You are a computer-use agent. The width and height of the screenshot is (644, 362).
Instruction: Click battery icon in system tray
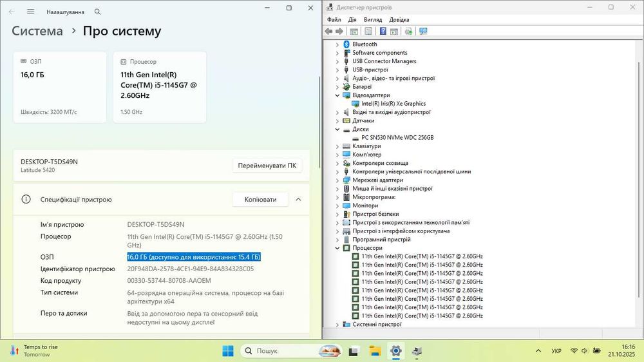tap(597, 350)
